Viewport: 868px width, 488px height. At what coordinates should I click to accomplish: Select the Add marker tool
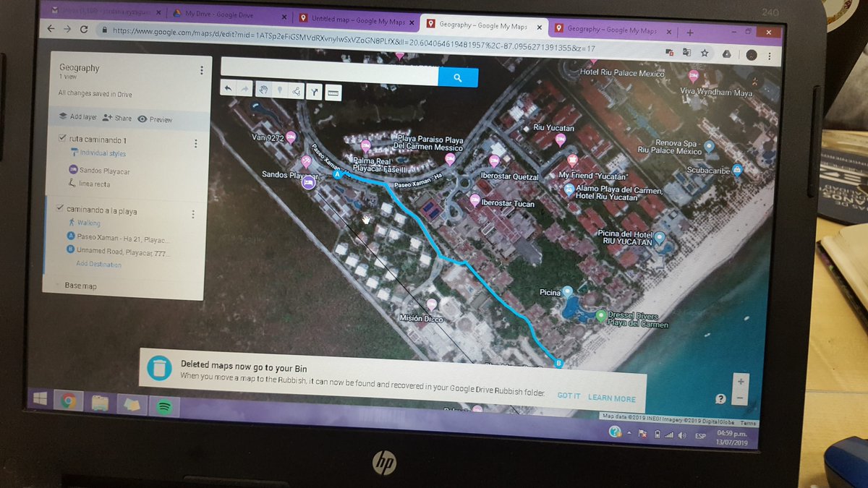[280, 91]
